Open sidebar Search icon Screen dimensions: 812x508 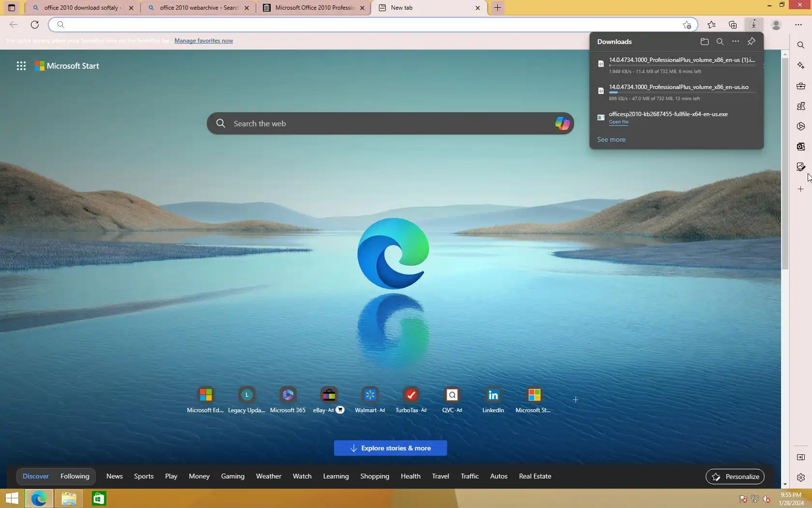[801, 45]
